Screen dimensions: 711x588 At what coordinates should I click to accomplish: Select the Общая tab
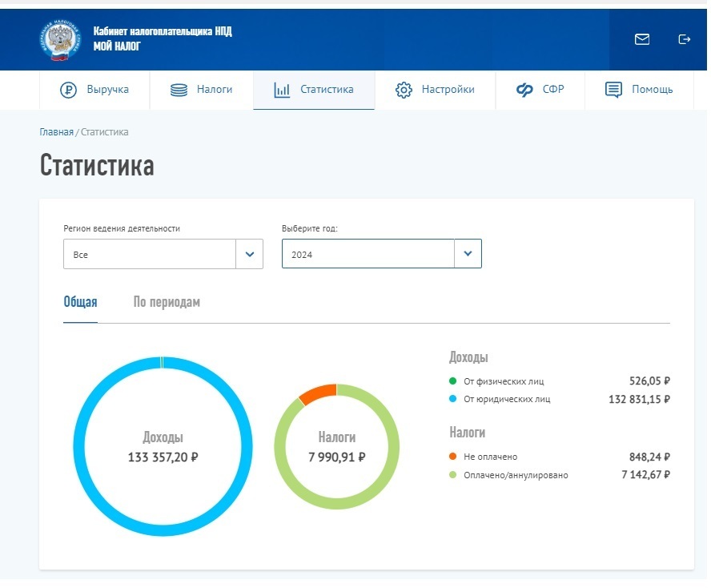click(80, 302)
